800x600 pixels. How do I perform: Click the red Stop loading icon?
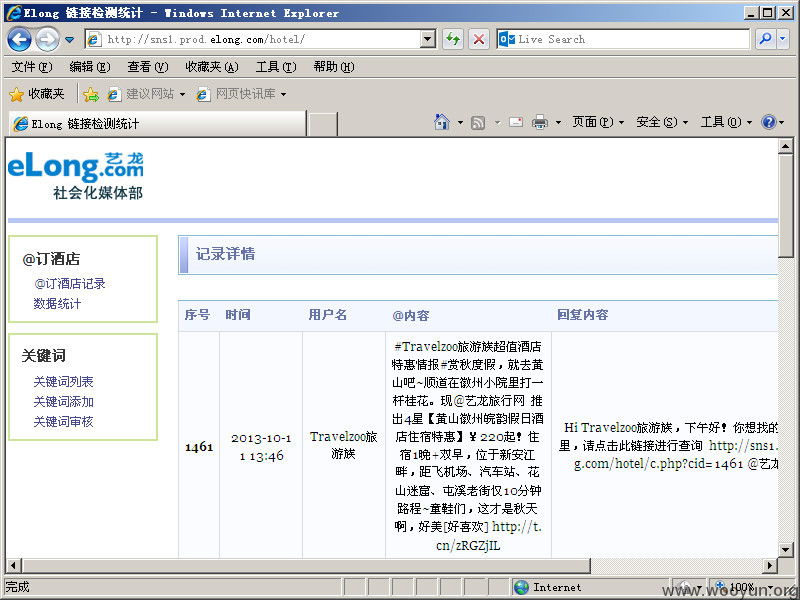(479, 39)
